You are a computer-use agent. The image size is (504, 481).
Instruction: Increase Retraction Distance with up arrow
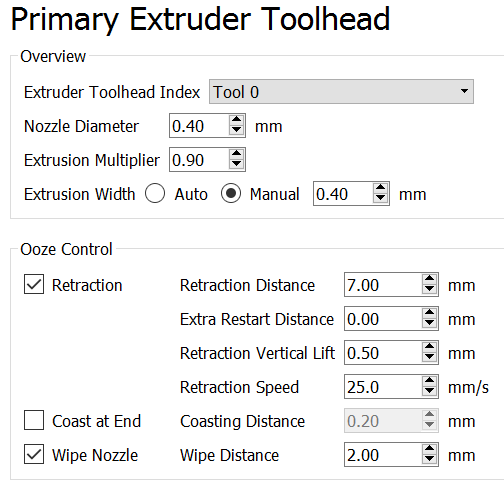tap(429, 279)
